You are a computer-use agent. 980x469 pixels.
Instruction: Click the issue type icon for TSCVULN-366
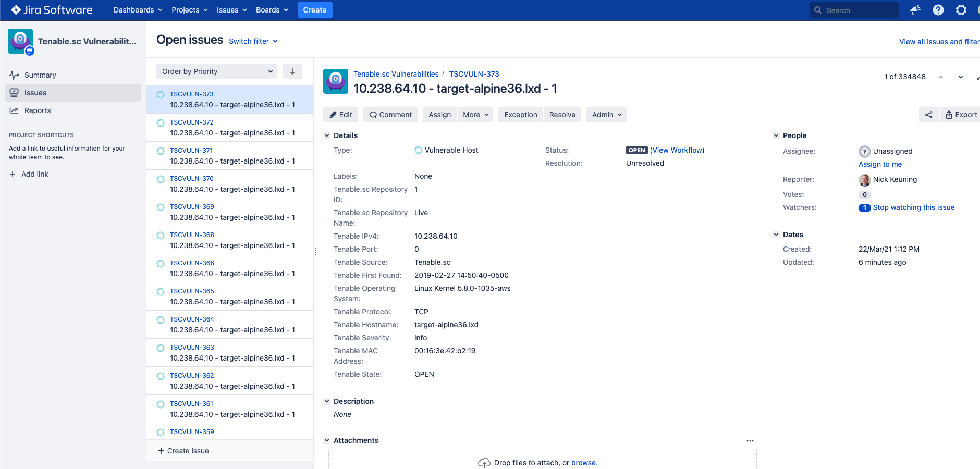tap(161, 264)
